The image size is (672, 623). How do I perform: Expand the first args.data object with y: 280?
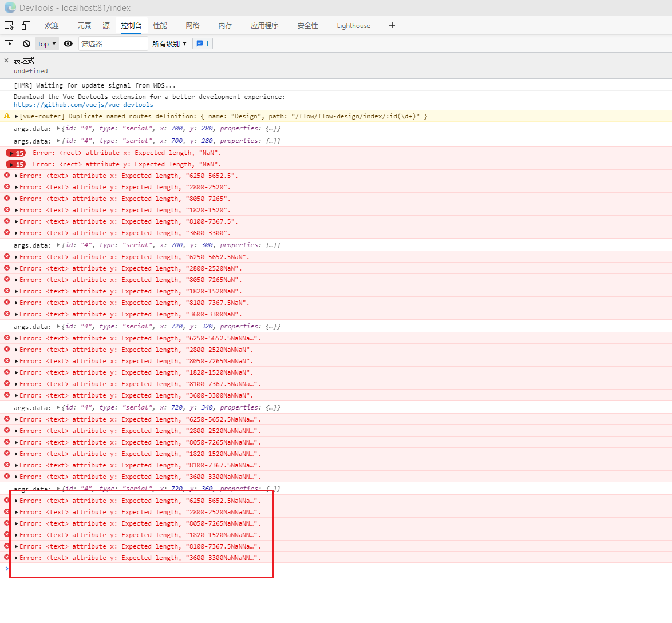click(x=58, y=129)
